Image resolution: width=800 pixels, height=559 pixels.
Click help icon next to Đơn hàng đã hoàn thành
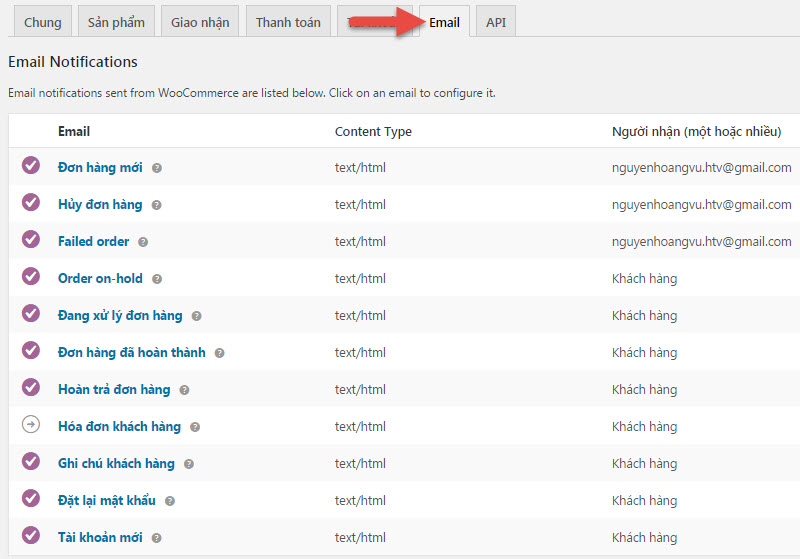point(219,353)
